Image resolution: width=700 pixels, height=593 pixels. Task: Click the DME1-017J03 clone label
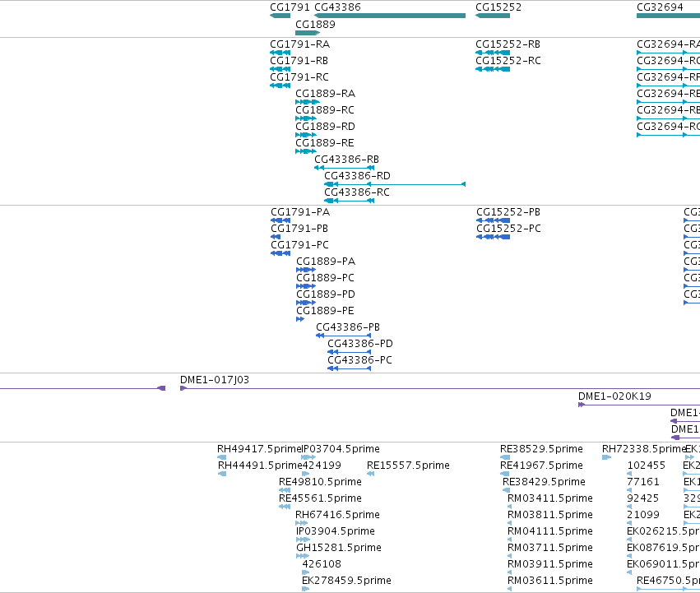[x=215, y=380]
